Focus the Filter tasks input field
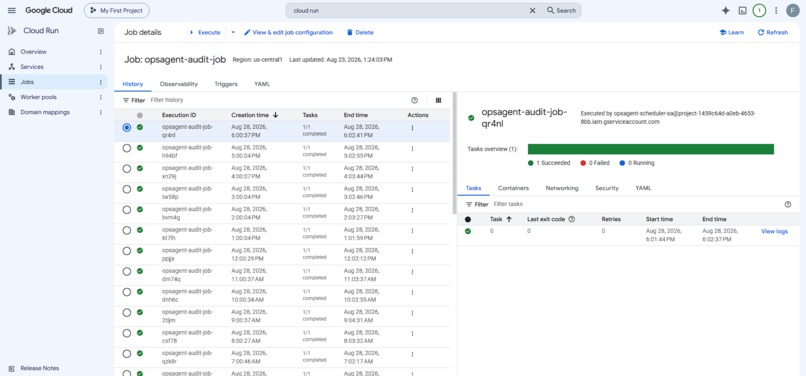Viewport: 806px width, 376px height. pos(636,204)
